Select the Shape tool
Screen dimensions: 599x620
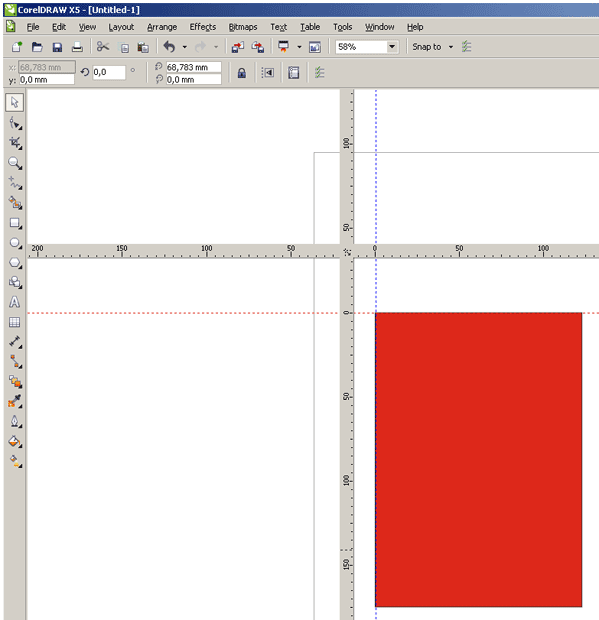[15, 123]
